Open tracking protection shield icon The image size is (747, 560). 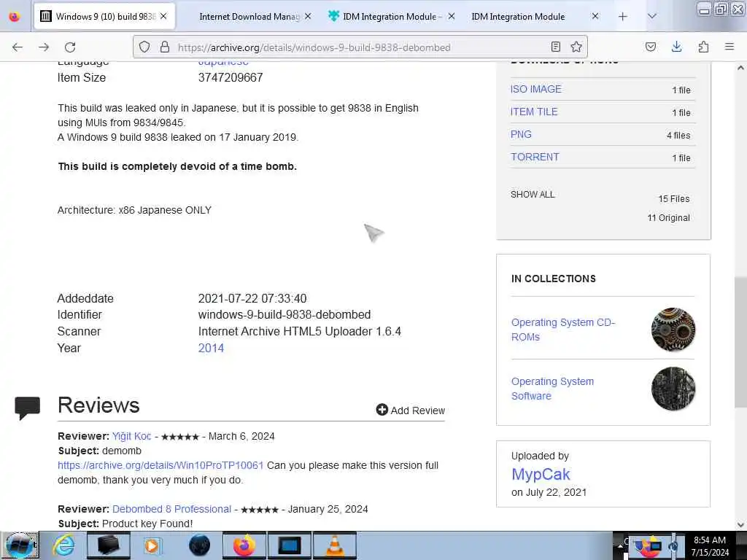point(144,47)
